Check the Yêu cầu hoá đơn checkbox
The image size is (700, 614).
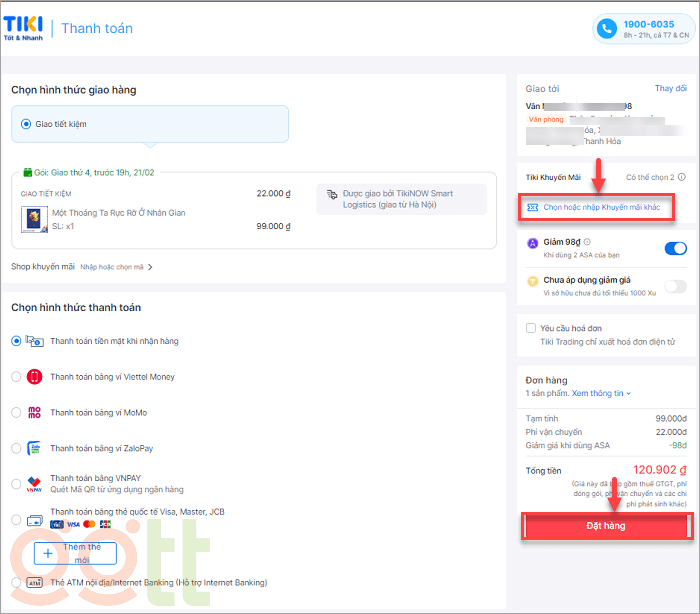pos(531,327)
